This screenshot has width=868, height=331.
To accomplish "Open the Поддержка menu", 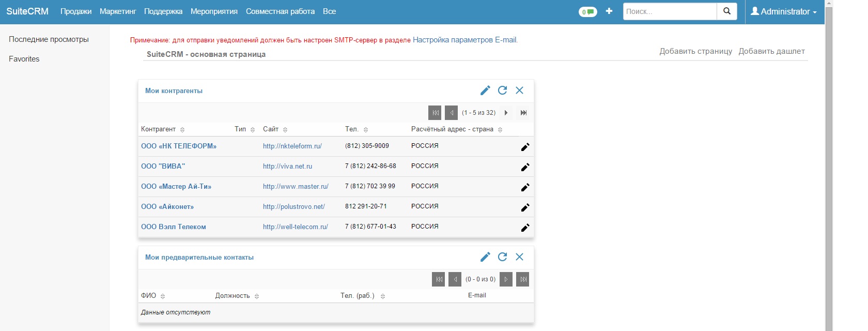I will [x=163, y=11].
